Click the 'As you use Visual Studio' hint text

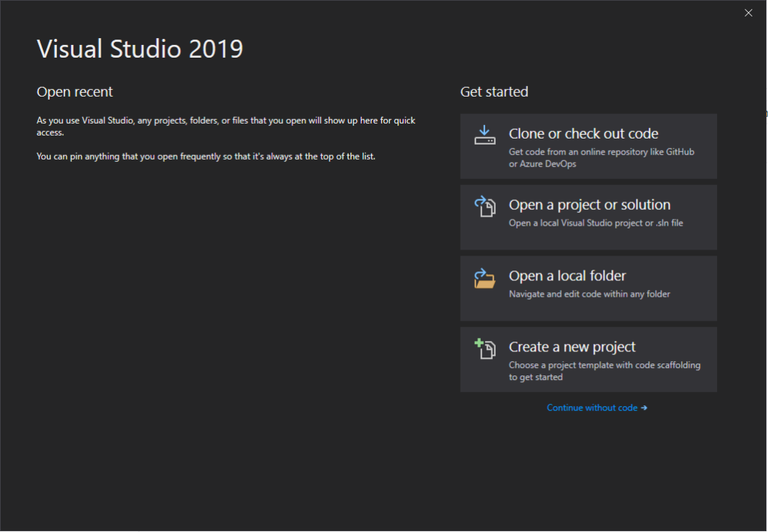(x=226, y=127)
